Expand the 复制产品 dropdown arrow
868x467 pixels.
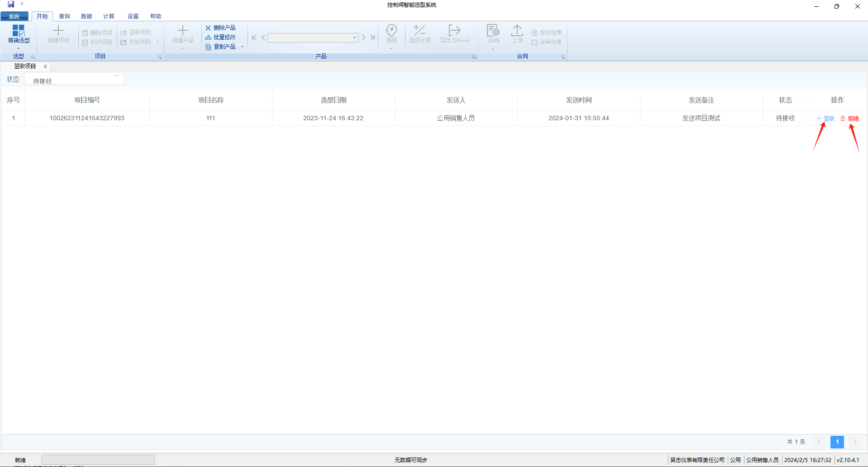(243, 47)
